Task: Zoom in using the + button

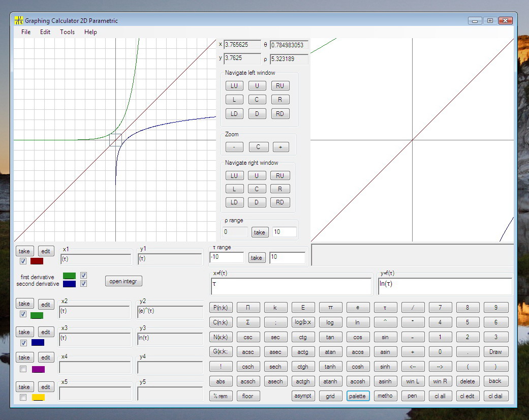Action: tap(281, 147)
